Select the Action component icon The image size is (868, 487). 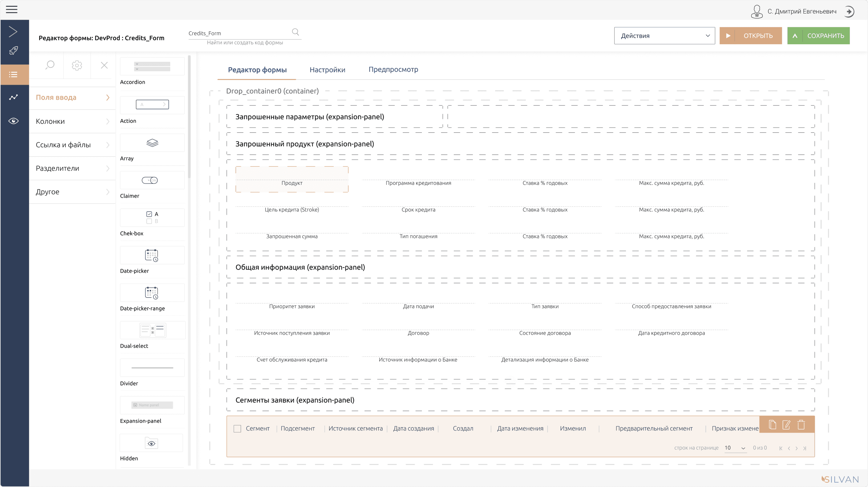click(x=152, y=104)
